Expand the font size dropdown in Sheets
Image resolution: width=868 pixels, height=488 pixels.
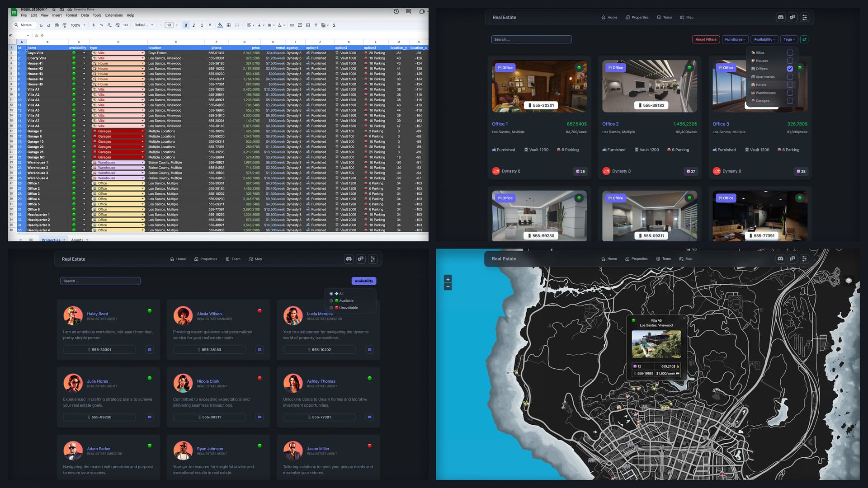click(x=169, y=25)
